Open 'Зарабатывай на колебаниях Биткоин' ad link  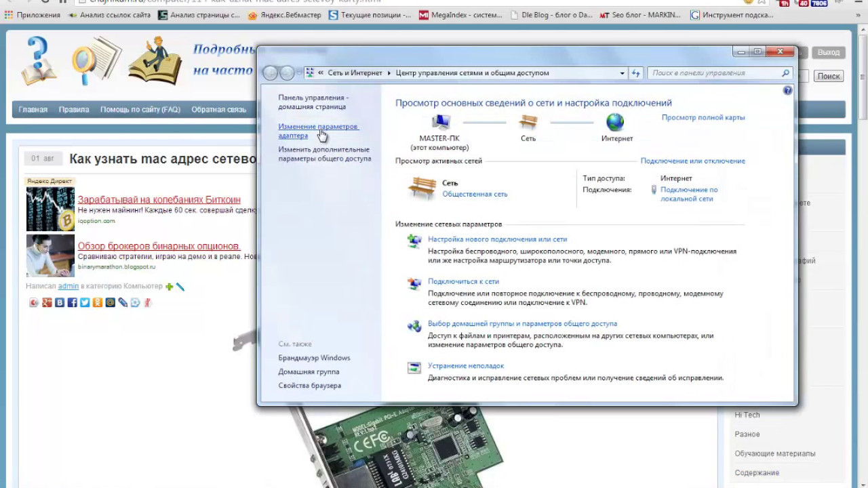pos(159,199)
